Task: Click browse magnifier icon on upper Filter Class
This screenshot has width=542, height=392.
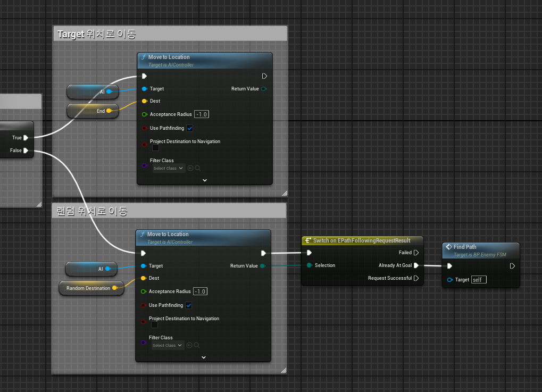Action: [x=198, y=168]
